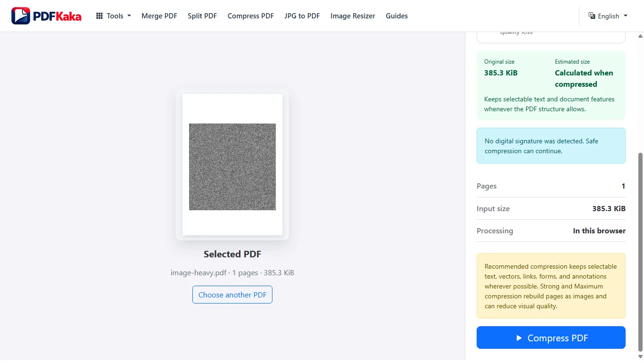Viewport: 644px width, 362px height.
Task: Click Choose another PDF button
Action: click(x=232, y=295)
